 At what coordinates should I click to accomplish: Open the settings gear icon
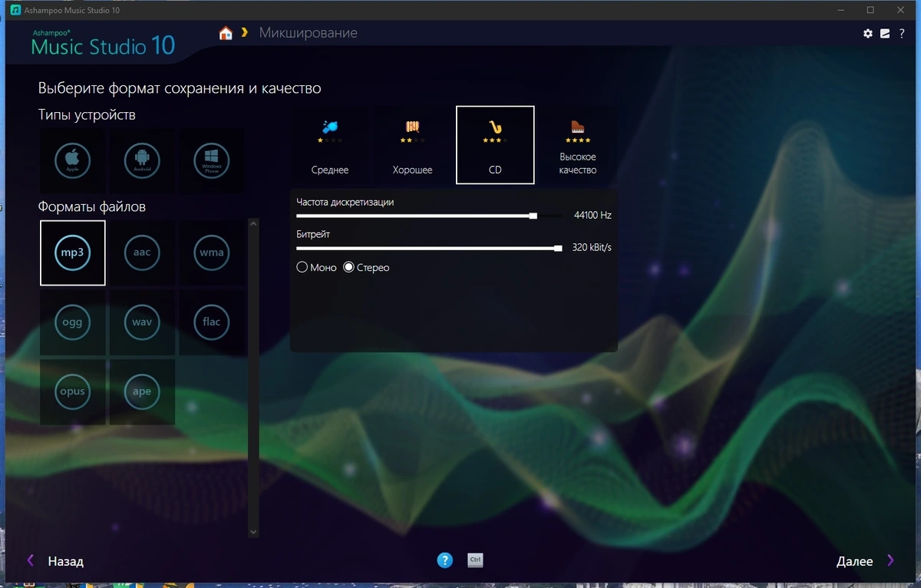click(x=868, y=34)
